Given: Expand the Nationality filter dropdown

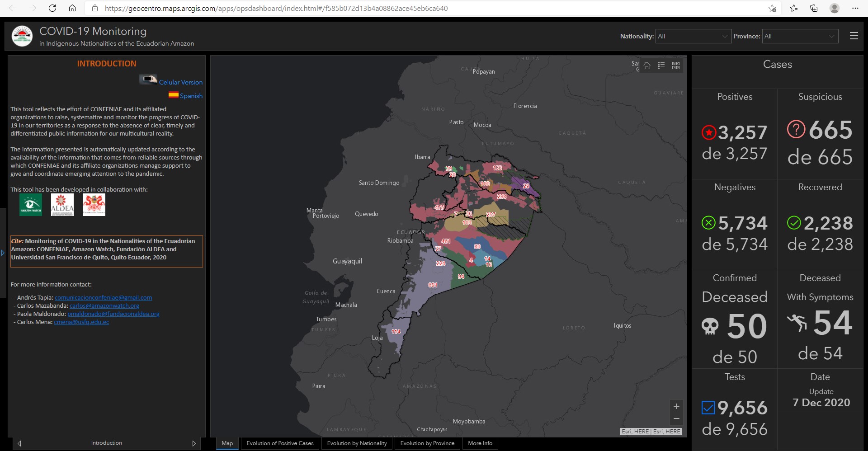Looking at the screenshot, I should click(x=693, y=36).
